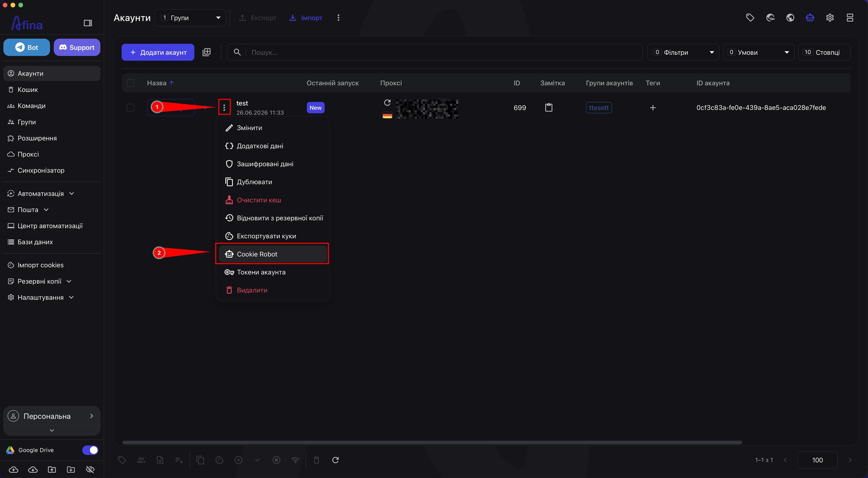Sort by the Назва column header
This screenshot has width=868, height=478.
(157, 83)
